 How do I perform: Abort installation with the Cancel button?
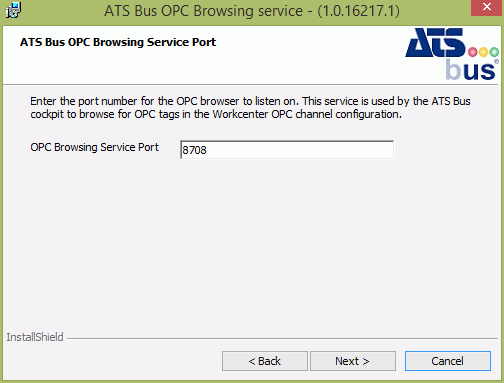tap(448, 361)
